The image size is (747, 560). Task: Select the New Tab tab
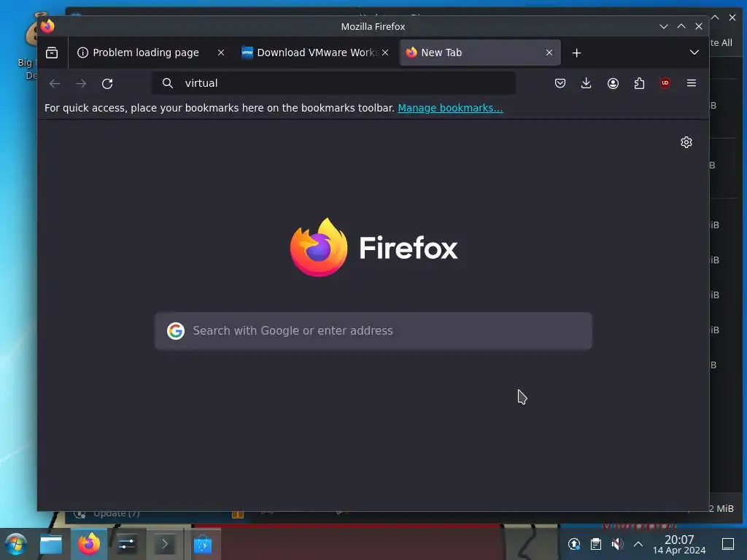tap(480, 52)
